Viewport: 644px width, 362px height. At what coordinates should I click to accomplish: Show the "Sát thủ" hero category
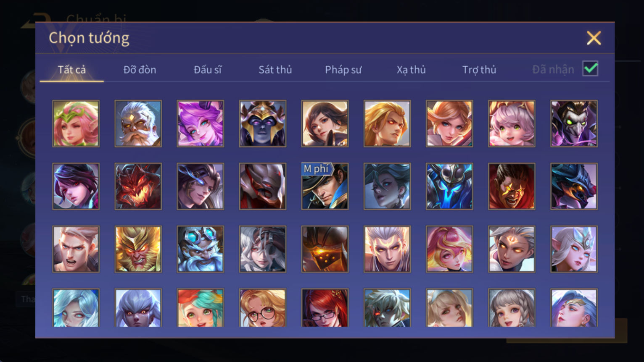pos(275,70)
